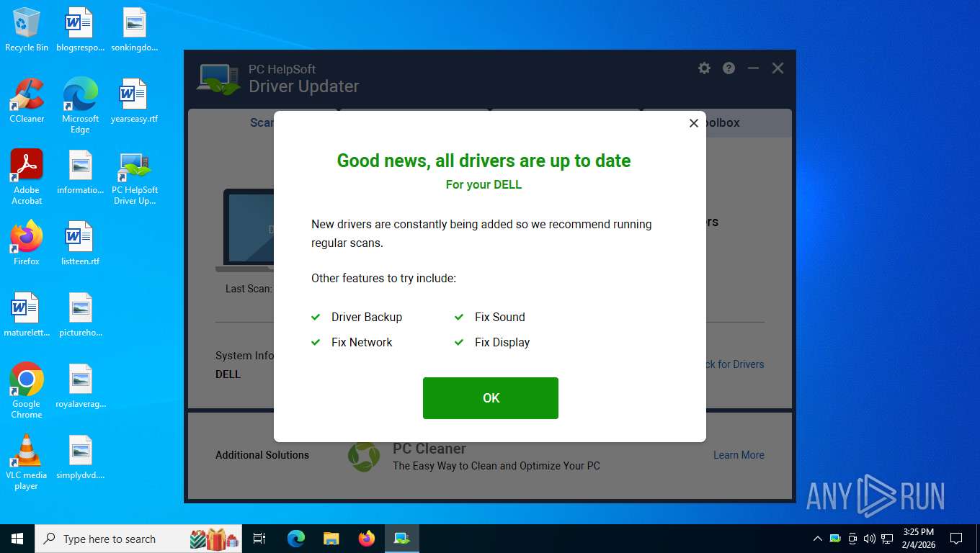The width and height of the screenshot is (980, 553).
Task: Select the Fix Network feature text
Action: click(362, 342)
